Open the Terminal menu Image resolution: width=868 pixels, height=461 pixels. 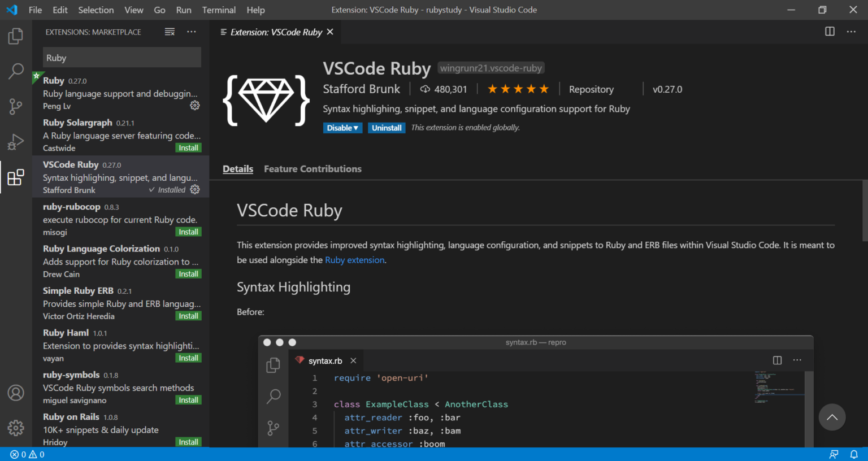219,10
